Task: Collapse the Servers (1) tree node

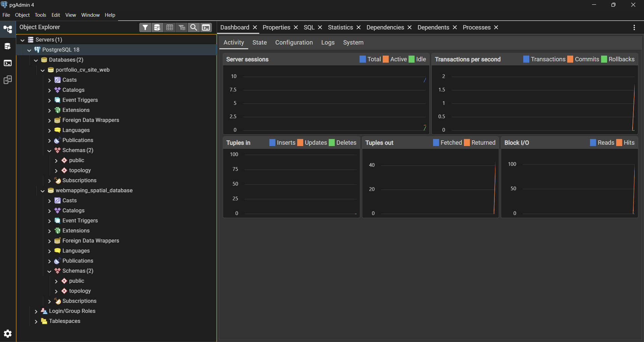Action: [22, 40]
